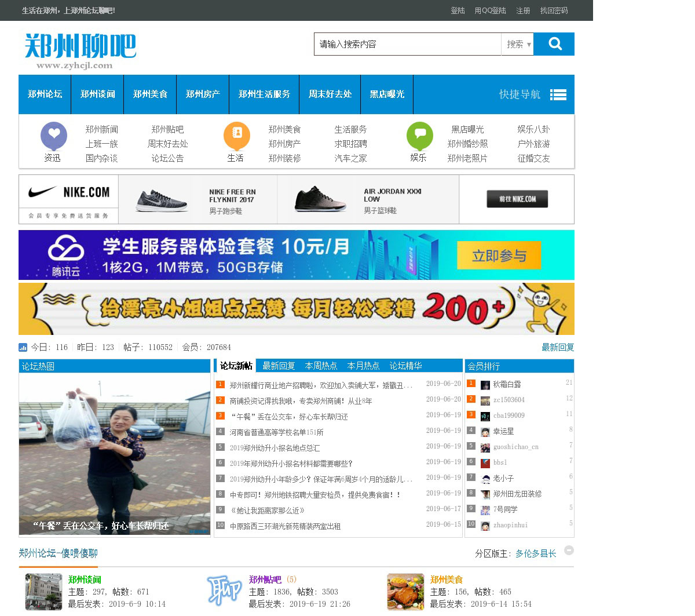The image size is (695, 616).
Task: Open post 中原路西三环湖光新苑精装两室出租
Action: 285,526
